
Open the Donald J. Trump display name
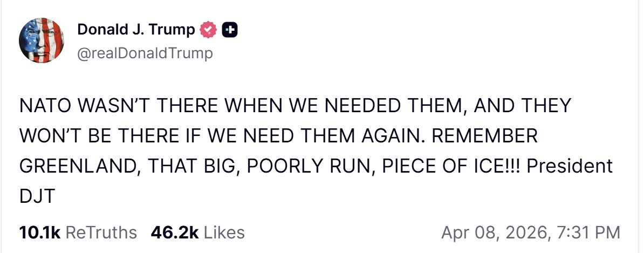click(x=136, y=30)
